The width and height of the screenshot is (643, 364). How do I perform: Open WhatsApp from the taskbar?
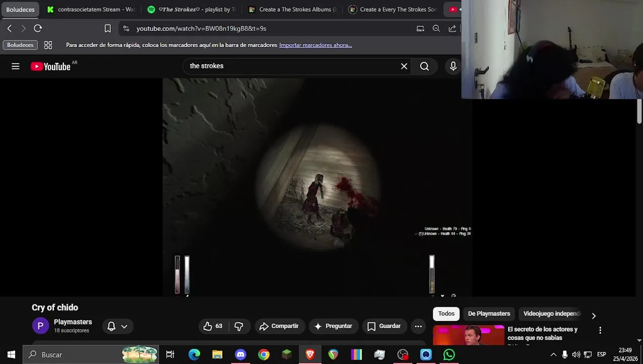pyautogui.click(x=449, y=355)
